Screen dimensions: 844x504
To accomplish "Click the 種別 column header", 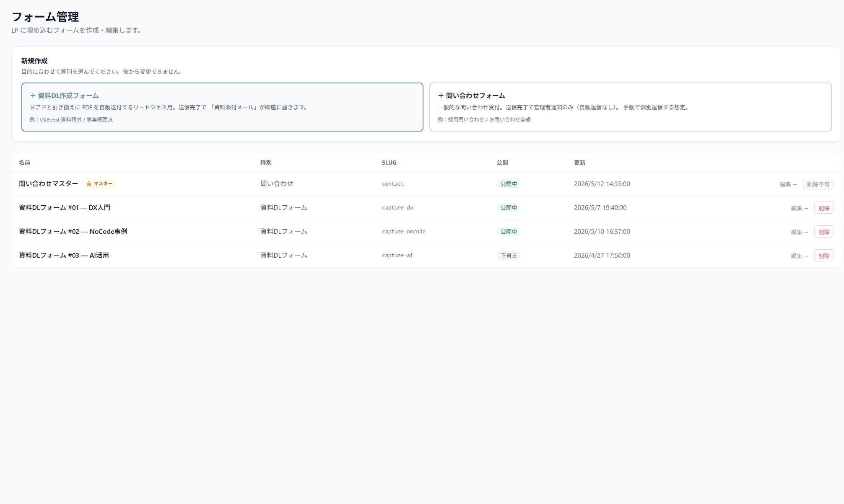I will [266, 163].
